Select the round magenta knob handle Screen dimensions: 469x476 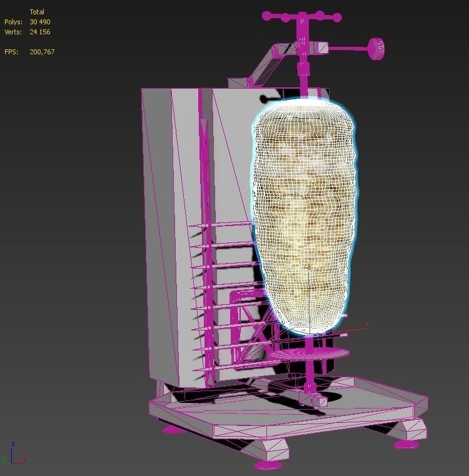pos(376,49)
